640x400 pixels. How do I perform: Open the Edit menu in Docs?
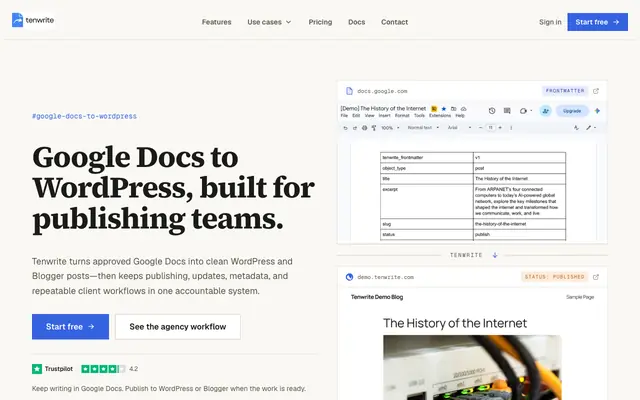coord(356,116)
